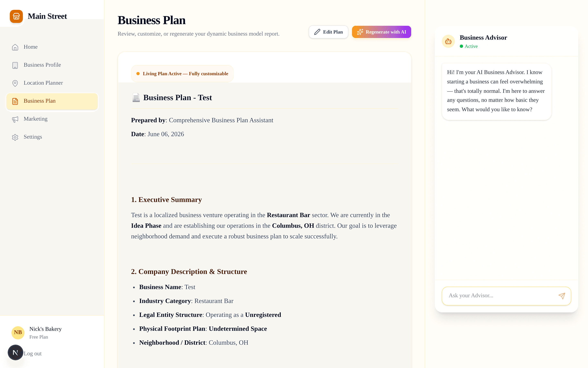Click the 'Business Name: Test' bullet
The image size is (588, 368).
[x=167, y=287]
